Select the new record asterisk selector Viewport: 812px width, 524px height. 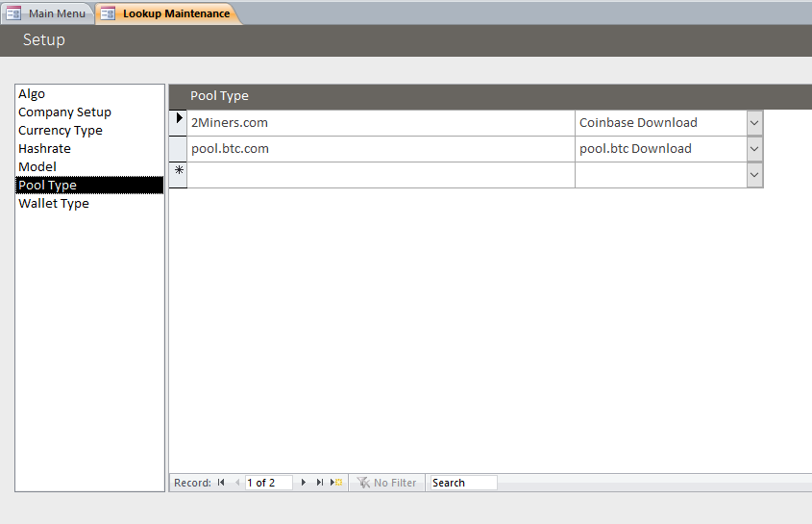(178, 175)
